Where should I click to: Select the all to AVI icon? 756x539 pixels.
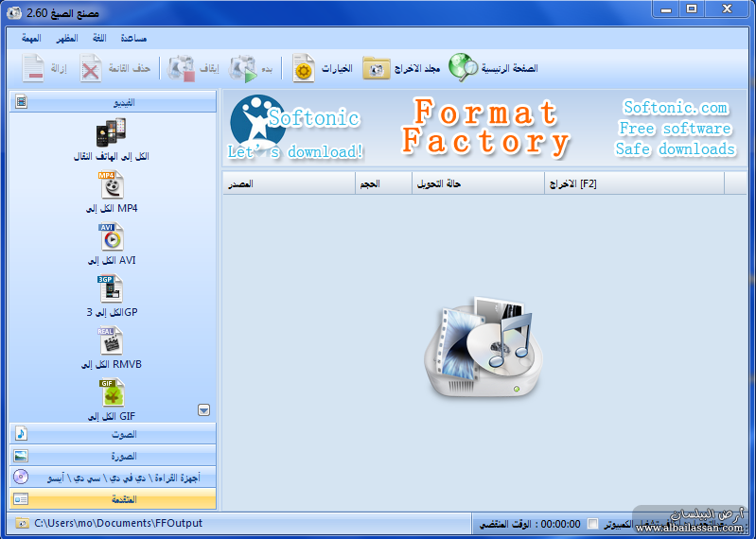(x=112, y=236)
